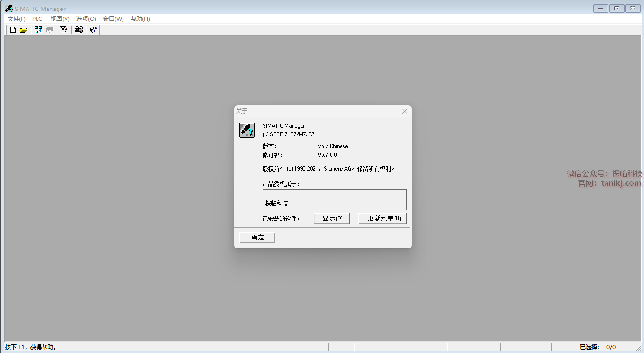Minimize the SIMATIC Manager window
This screenshot has width=644, height=353.
tap(601, 9)
